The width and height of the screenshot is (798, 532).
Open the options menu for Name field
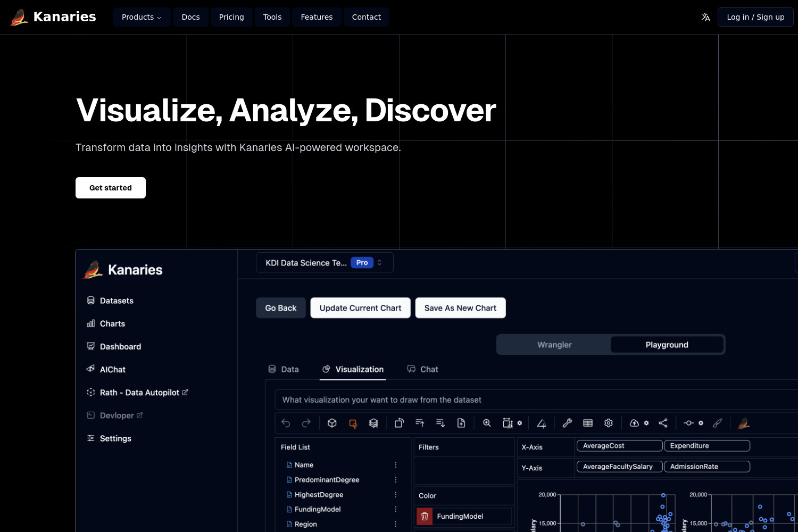tap(396, 465)
